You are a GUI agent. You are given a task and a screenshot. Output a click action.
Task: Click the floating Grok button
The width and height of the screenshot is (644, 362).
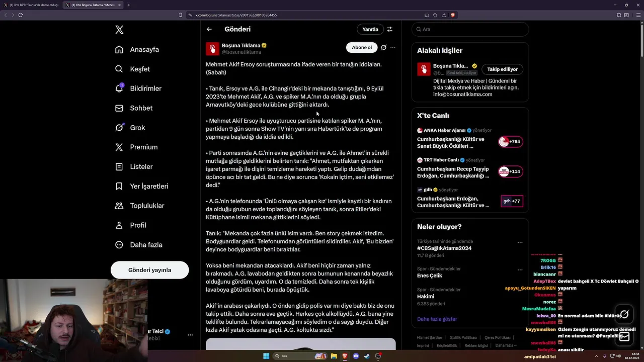click(624, 314)
